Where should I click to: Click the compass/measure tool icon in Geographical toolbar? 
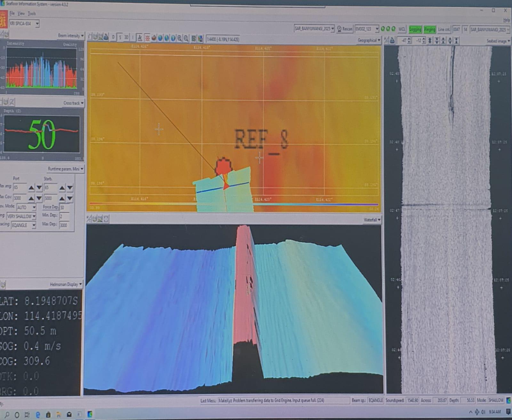coord(140,38)
